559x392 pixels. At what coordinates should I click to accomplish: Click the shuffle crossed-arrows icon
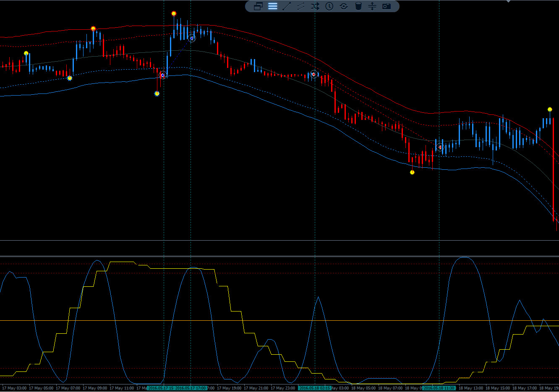(315, 6)
